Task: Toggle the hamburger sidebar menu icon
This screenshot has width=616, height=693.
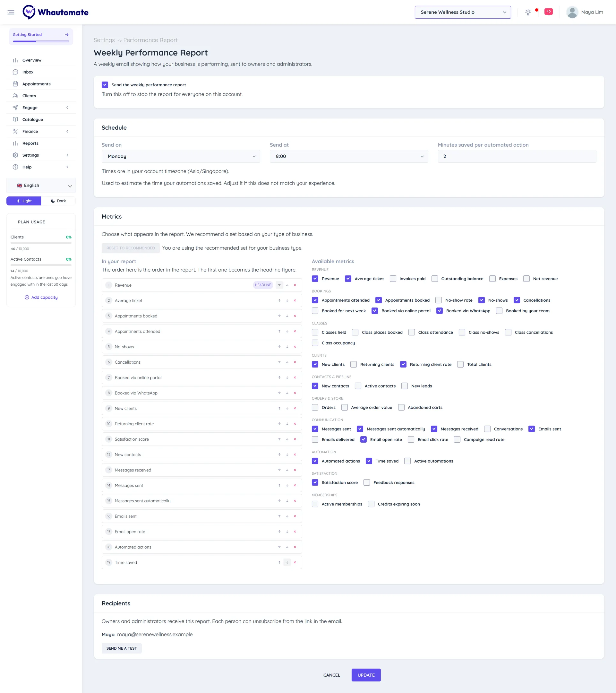Action: coord(11,12)
